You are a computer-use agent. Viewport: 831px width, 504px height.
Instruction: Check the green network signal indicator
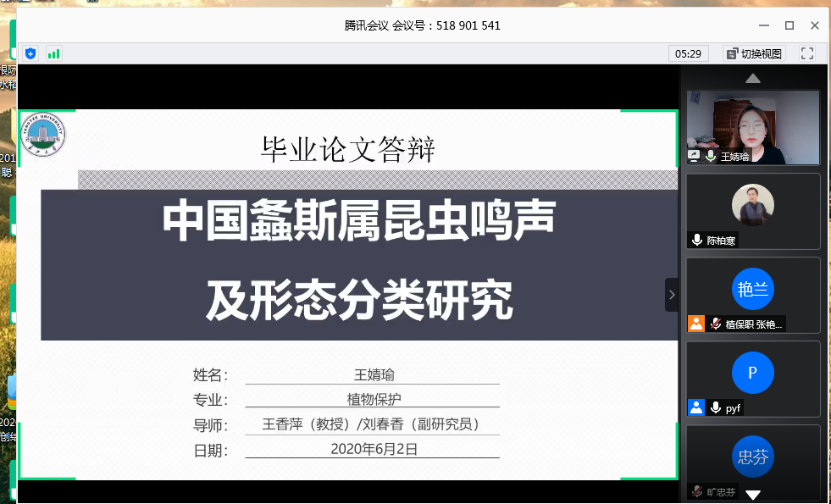click(53, 53)
